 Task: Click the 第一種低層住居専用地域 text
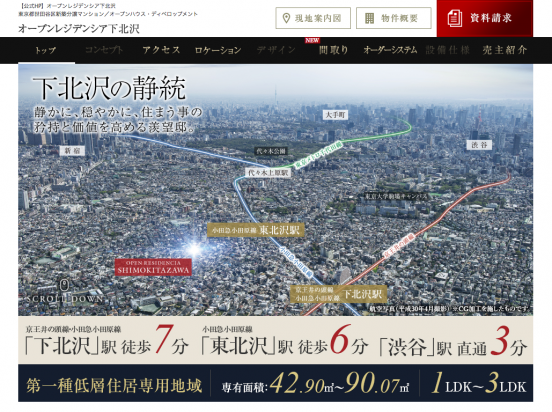[x=114, y=385]
